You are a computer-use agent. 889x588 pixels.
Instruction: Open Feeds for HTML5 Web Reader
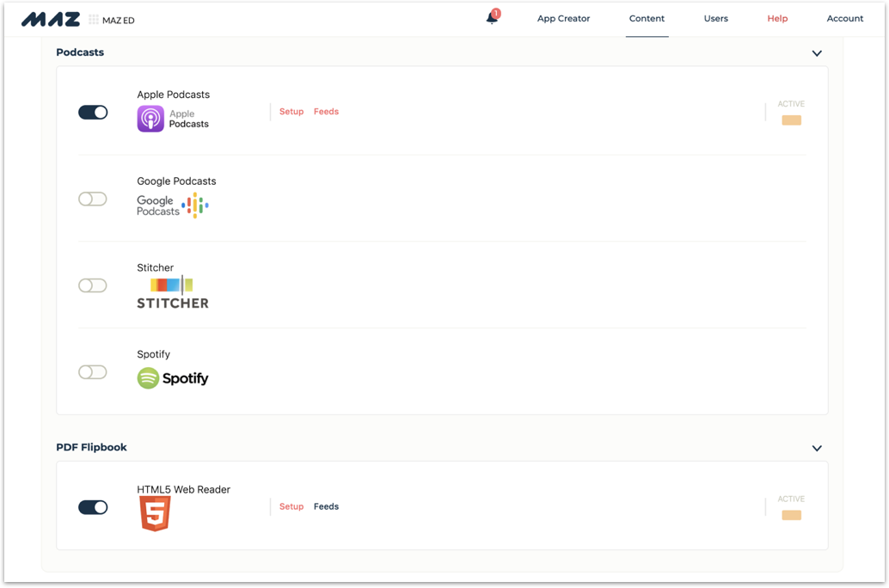(326, 506)
